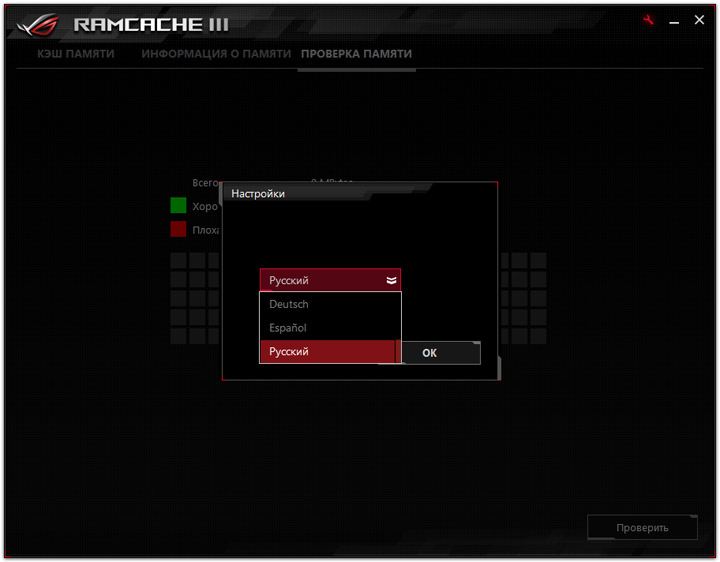Viewport: 720px width, 562px height.
Task: Click the red bad-memory color swatch
Action: point(178,229)
